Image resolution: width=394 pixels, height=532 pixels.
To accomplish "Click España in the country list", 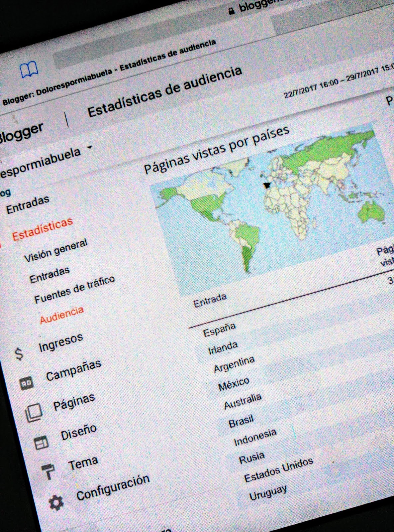I will [219, 330].
